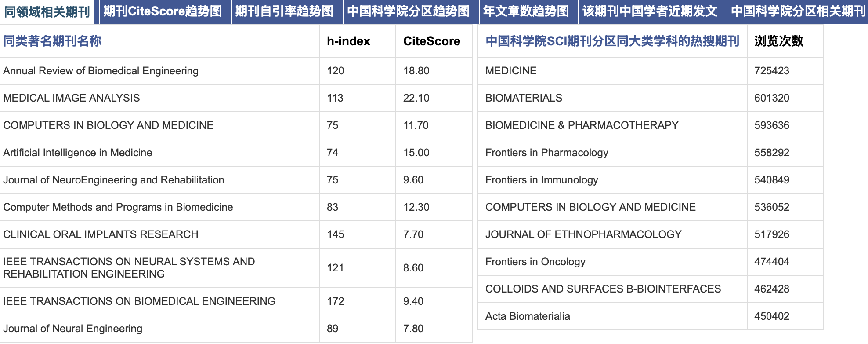Open IEEE TRANSACTIONS ON BIOMEDICAL ENGINEERING
The height and width of the screenshot is (344, 868).
(139, 301)
